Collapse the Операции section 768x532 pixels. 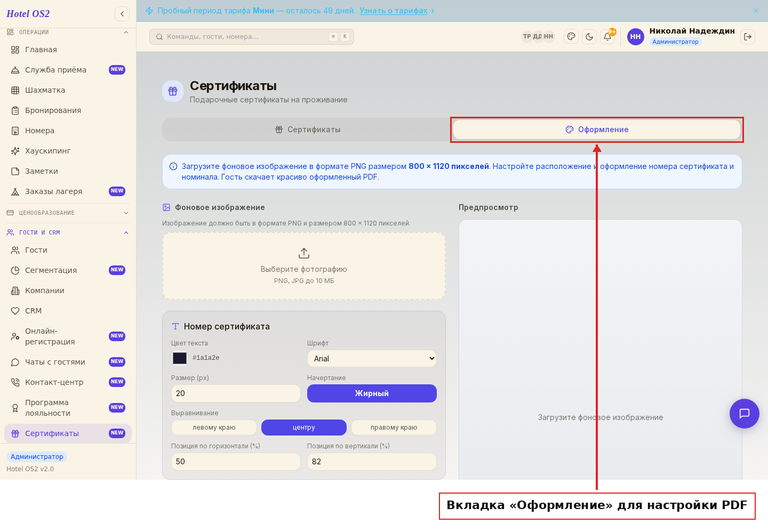[68, 32]
